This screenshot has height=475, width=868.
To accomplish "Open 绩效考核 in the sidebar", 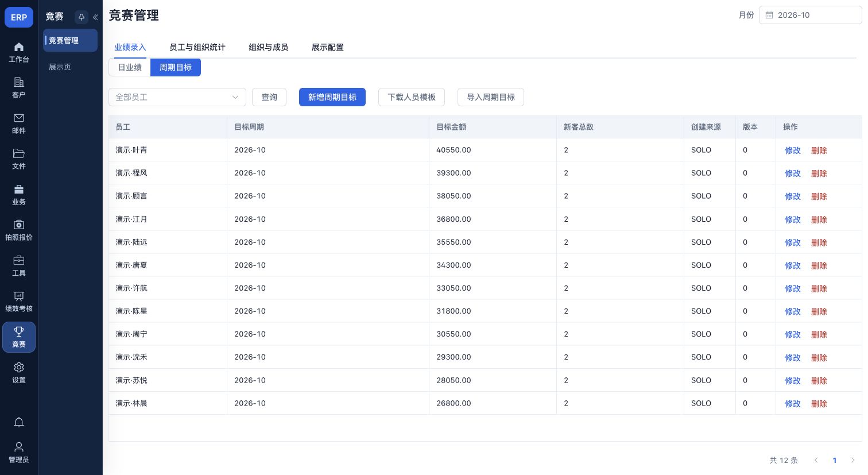I will click(x=19, y=302).
